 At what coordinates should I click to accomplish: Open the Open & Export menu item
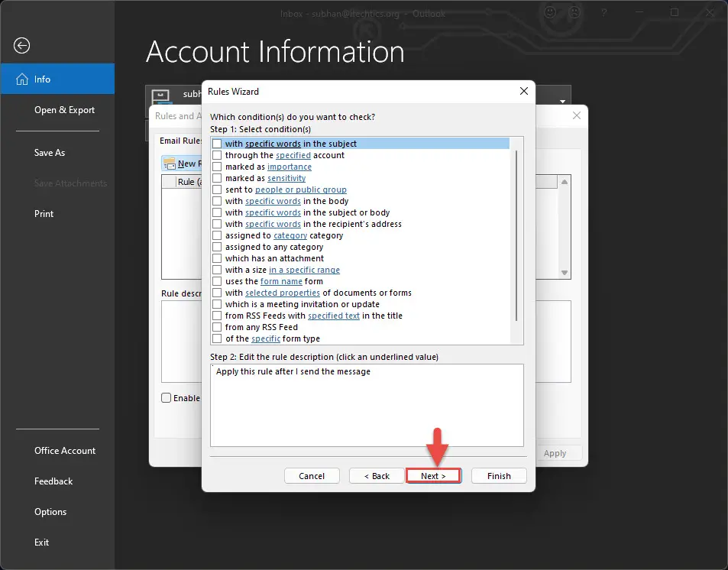click(64, 110)
